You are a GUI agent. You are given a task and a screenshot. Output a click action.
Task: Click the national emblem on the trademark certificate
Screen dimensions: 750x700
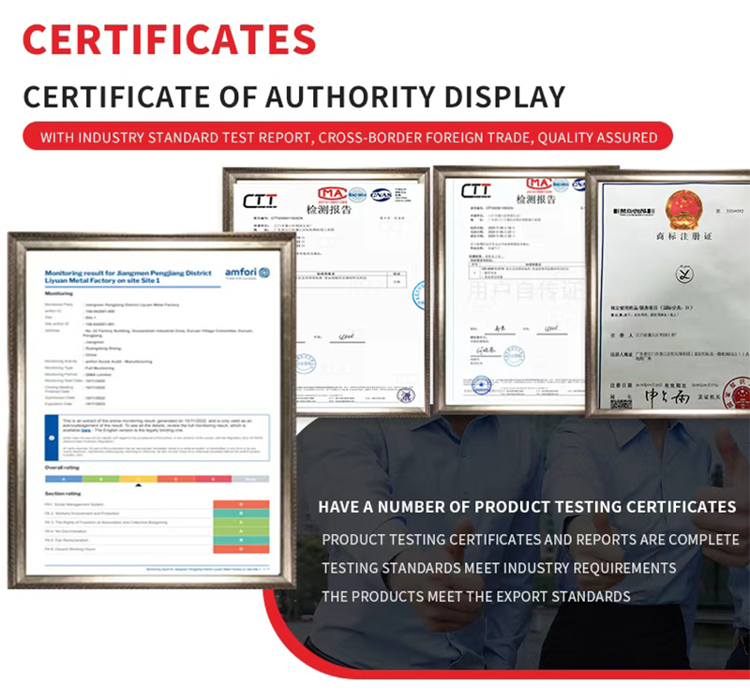[685, 209]
